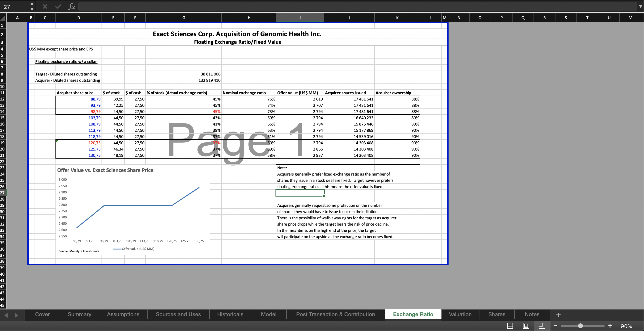The height and width of the screenshot is (331, 644).
Task: Click the red 98,79 share price cell
Action: coord(78,112)
